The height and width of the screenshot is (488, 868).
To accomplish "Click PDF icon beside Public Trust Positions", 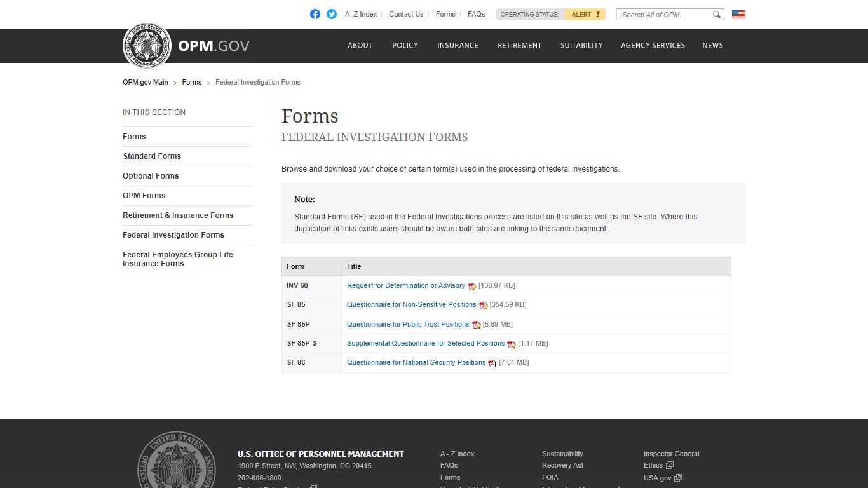I will point(476,325).
